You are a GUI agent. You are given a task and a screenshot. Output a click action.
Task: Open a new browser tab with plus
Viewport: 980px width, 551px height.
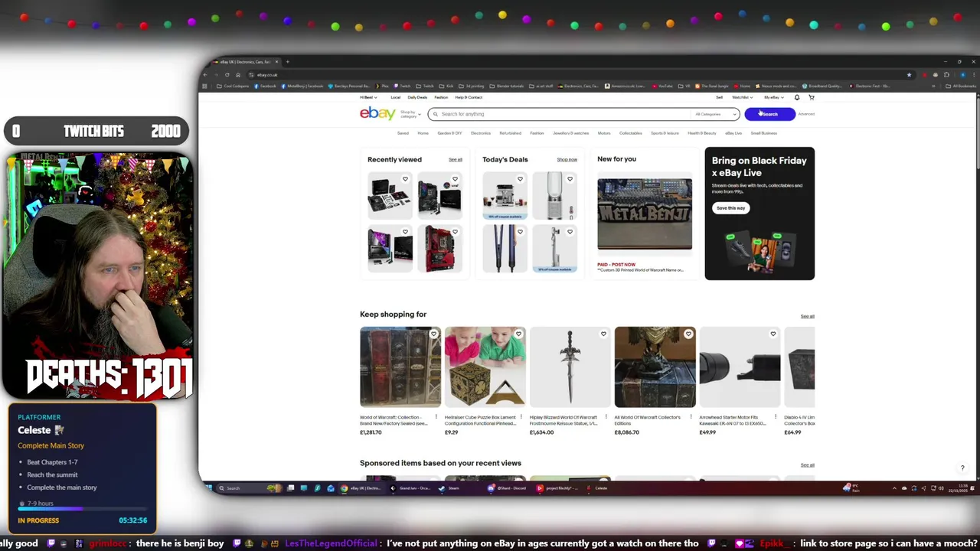point(287,62)
